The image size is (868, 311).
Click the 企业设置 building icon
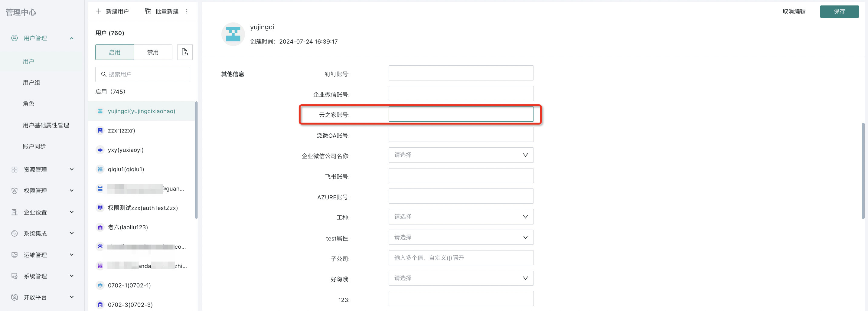(15, 212)
